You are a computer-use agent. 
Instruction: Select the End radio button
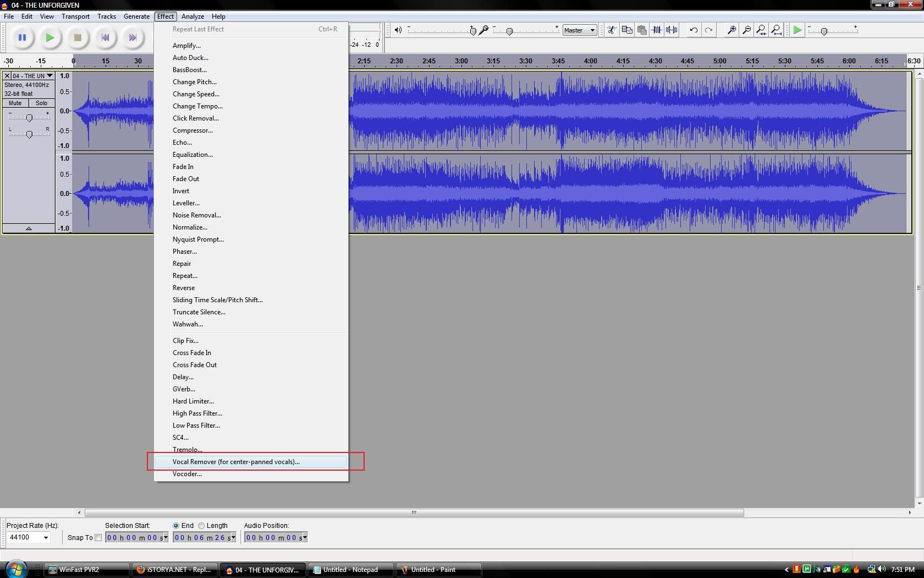(176, 526)
